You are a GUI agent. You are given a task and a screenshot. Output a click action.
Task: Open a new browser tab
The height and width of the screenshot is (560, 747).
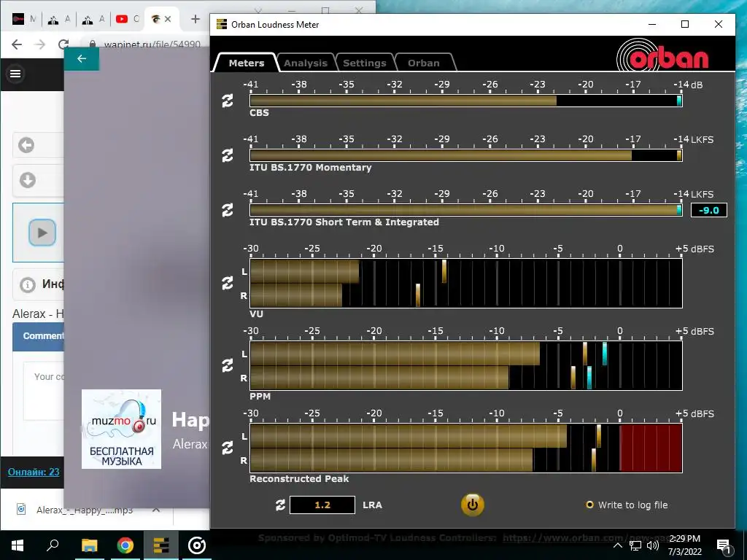click(196, 19)
